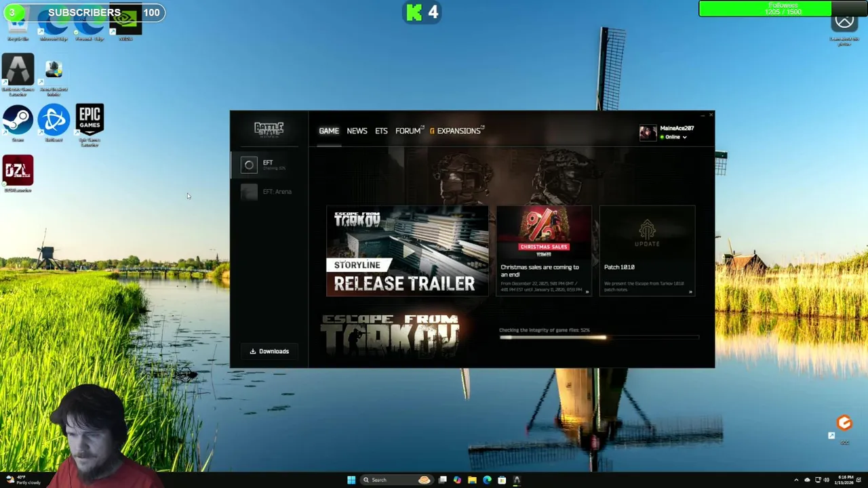Viewport: 868px width, 488px height.
Task: Open the Downloads section
Action: (269, 351)
